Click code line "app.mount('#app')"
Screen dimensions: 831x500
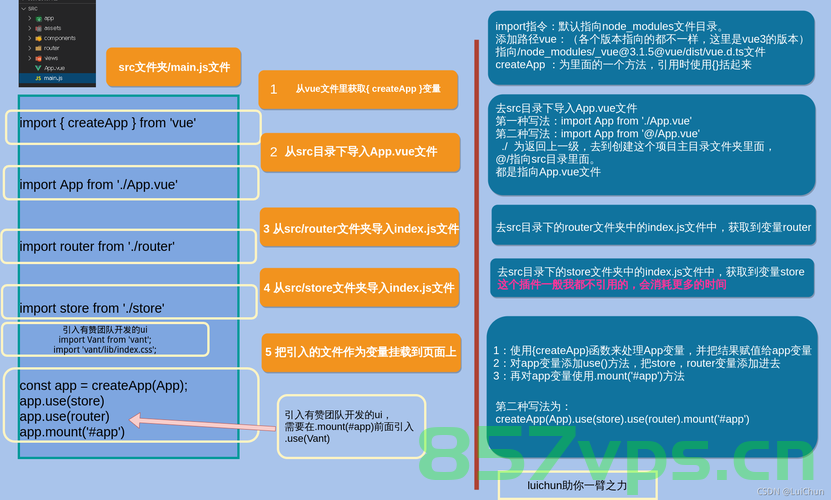(72, 432)
